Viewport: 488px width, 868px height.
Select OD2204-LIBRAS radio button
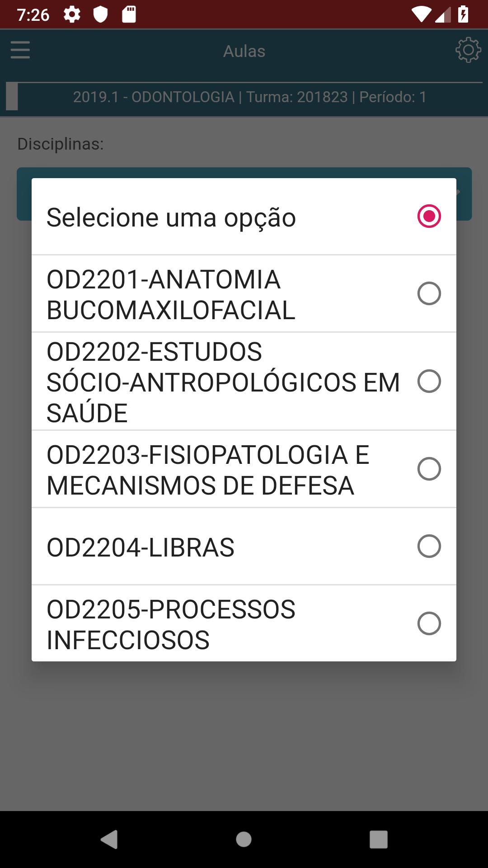[429, 546]
